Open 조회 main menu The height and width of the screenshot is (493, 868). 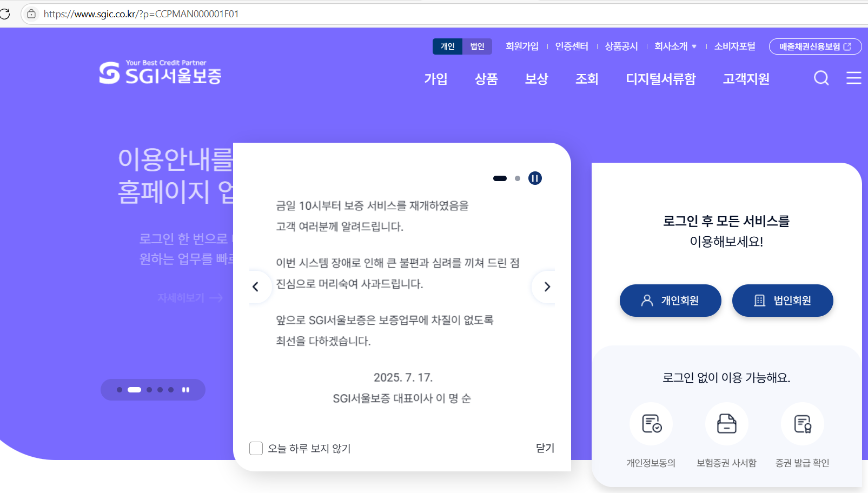coord(587,79)
